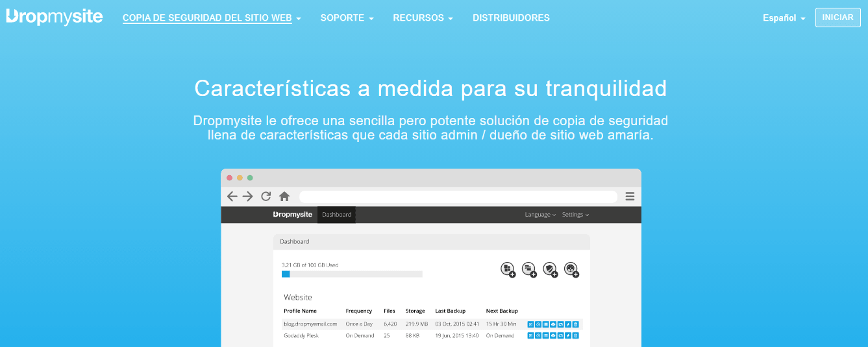The height and width of the screenshot is (347, 868).
Task: Open the Español language selector
Action: (784, 18)
